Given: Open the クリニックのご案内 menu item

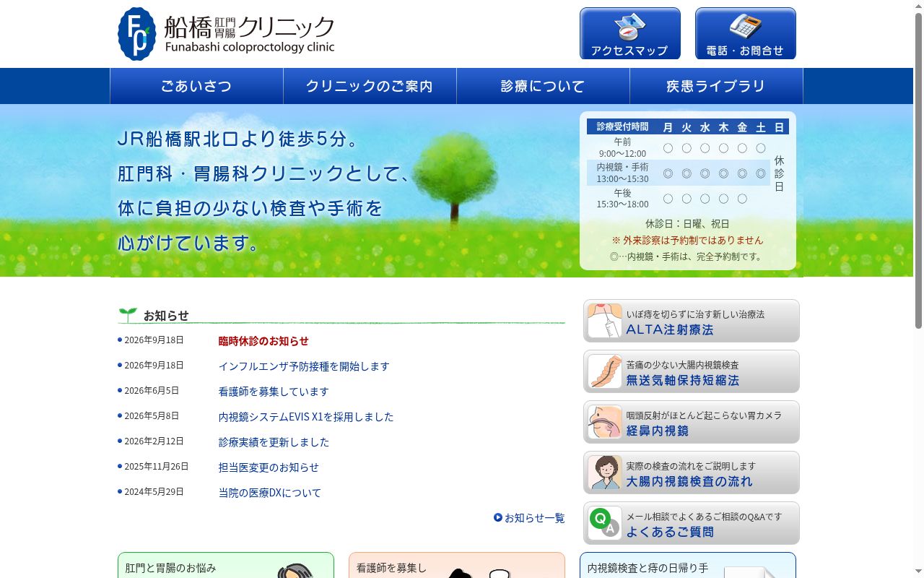Looking at the screenshot, I should [x=370, y=86].
